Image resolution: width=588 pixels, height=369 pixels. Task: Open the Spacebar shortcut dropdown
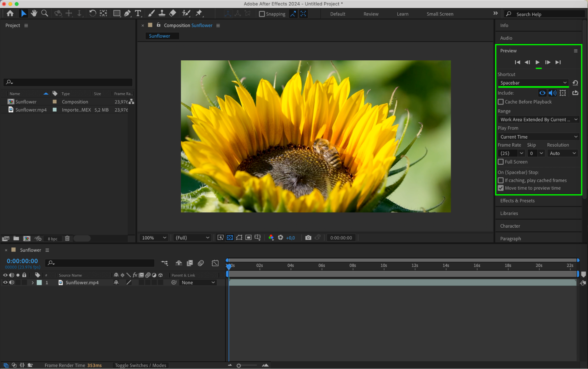tap(533, 83)
